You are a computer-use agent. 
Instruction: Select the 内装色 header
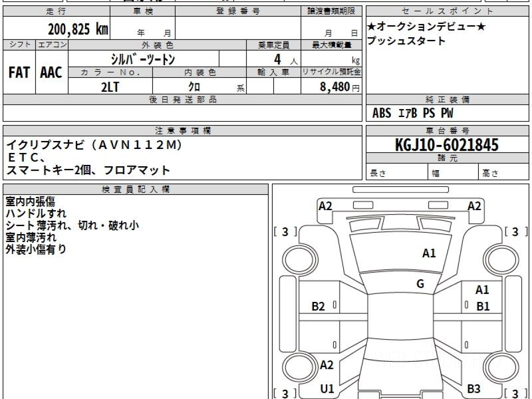tap(199, 72)
